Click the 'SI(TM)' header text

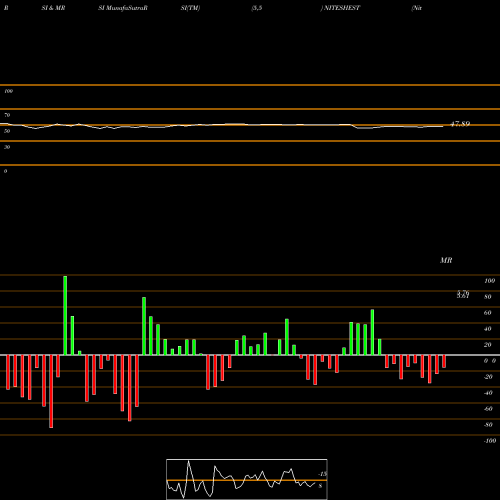[x=190, y=8]
